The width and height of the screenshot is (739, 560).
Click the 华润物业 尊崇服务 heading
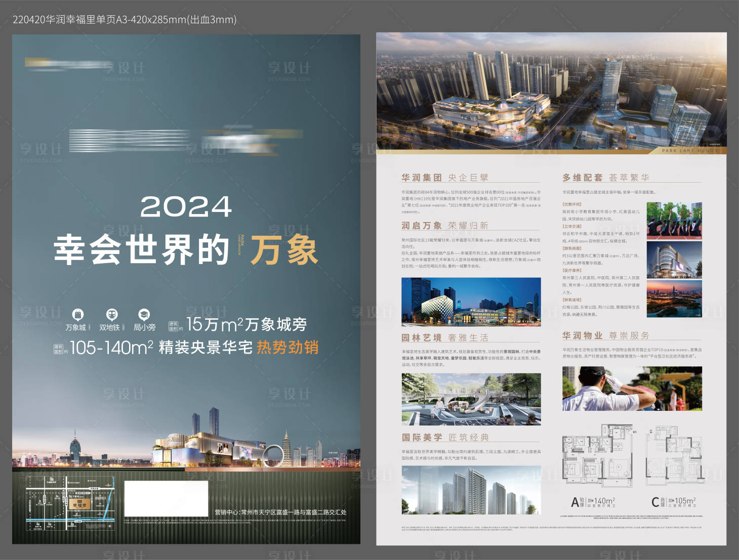point(606,335)
